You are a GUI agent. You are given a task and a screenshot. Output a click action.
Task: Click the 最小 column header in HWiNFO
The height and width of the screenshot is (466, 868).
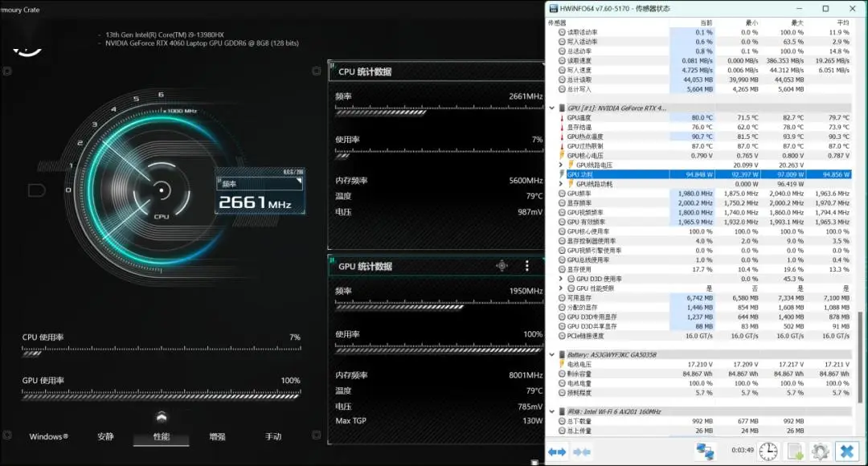pos(751,22)
